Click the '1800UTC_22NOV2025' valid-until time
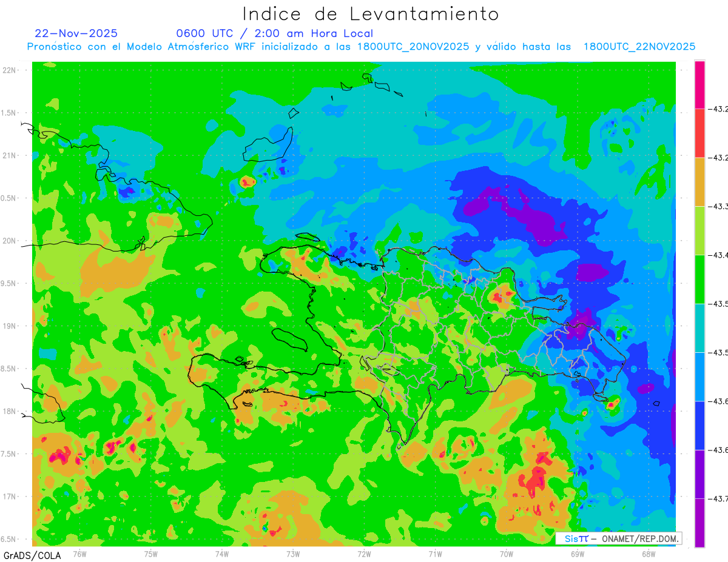728x562 pixels. coord(639,47)
